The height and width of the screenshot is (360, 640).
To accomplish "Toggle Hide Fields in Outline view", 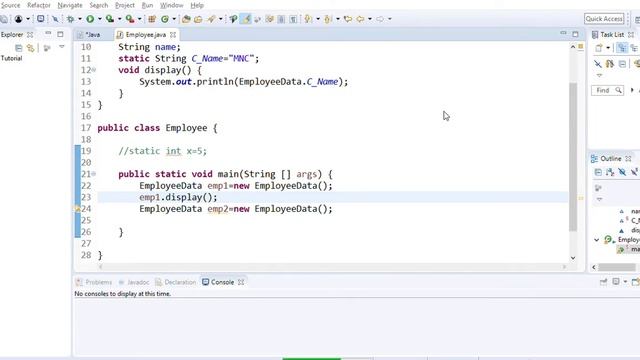I will pos(622,172).
